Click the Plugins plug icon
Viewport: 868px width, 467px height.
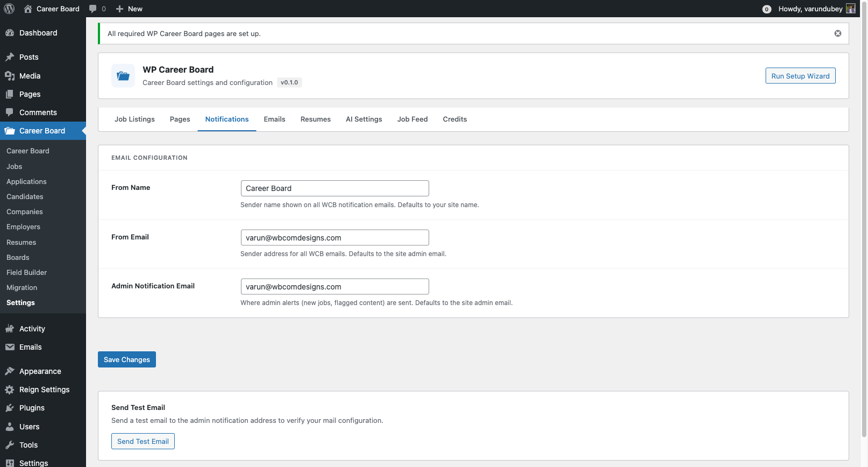pyautogui.click(x=10, y=408)
